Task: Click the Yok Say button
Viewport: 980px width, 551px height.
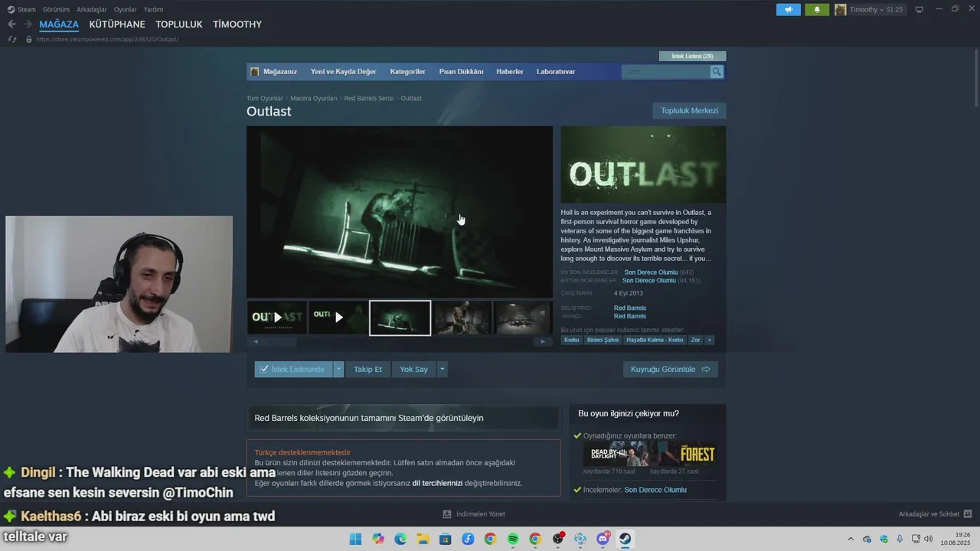Action: click(x=413, y=369)
